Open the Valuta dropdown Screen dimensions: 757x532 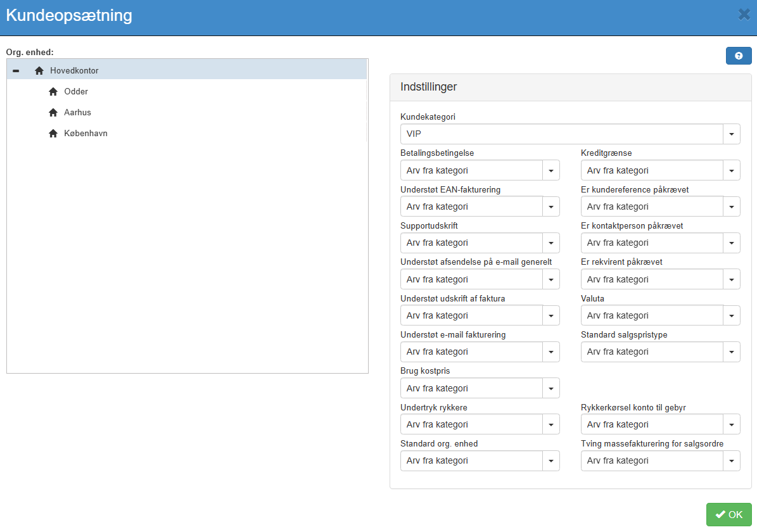pos(732,315)
